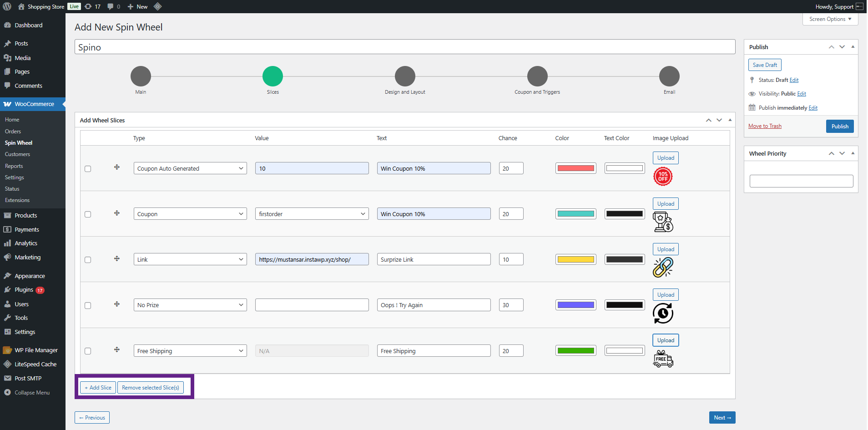Collapse the Add Wheel Slices panel toggle
This screenshot has height=430, width=868.
click(730, 120)
